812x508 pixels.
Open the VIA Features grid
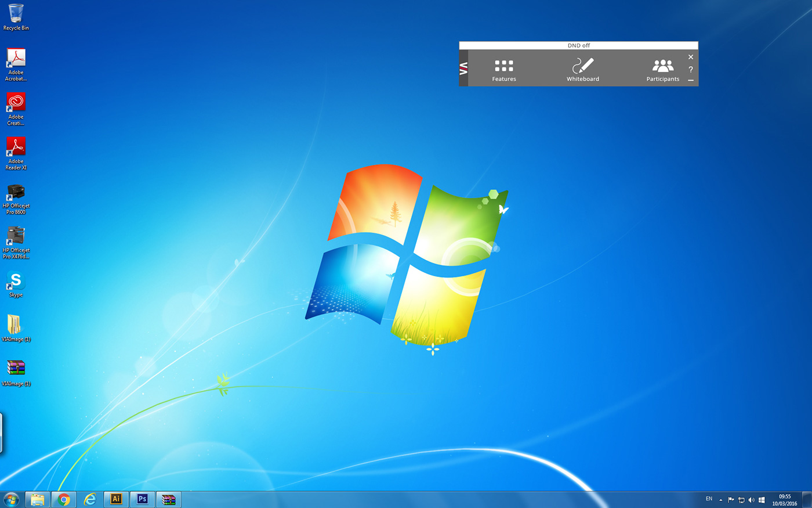click(x=504, y=70)
